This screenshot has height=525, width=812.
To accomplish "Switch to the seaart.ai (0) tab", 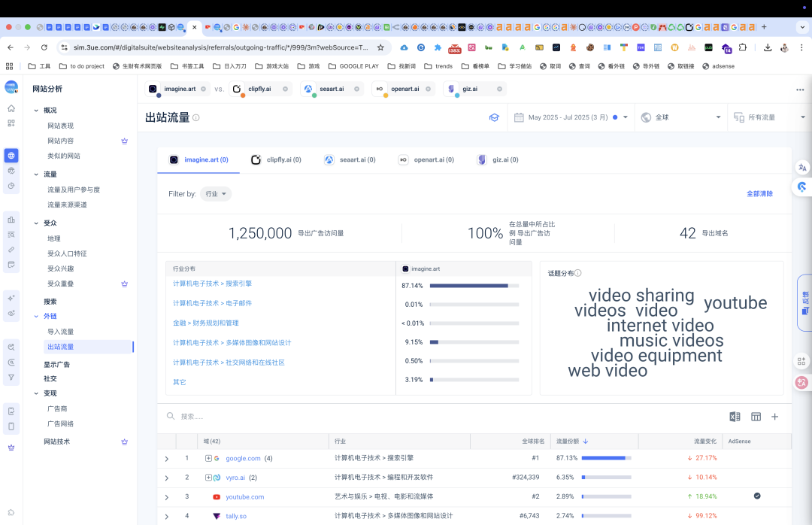I will [350, 159].
